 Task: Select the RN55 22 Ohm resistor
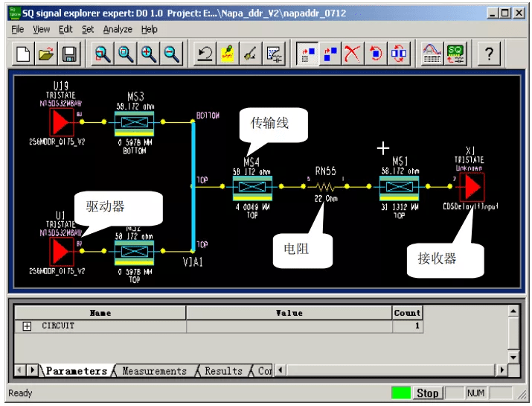tap(325, 187)
